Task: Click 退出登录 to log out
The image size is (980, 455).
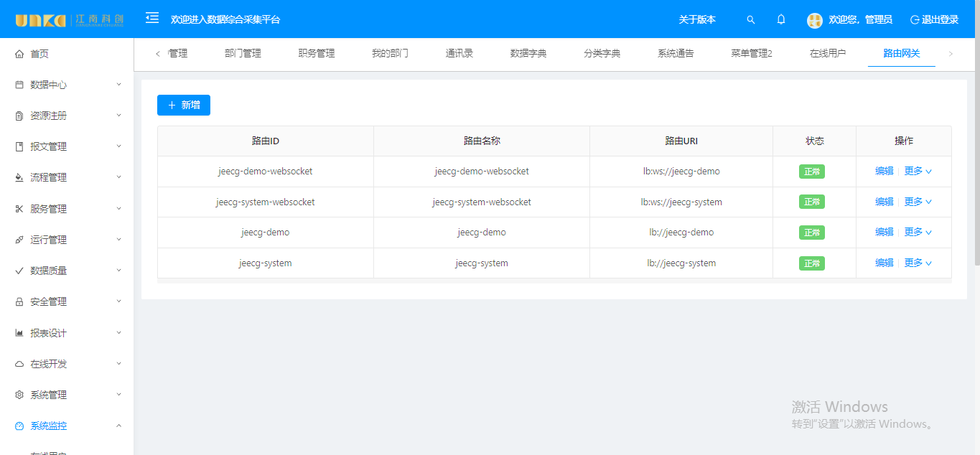Action: point(934,20)
